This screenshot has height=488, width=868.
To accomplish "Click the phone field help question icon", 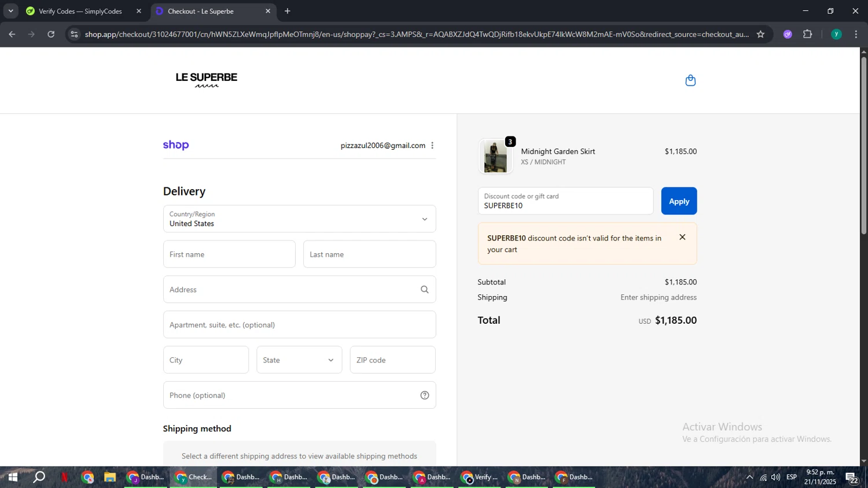I will click(x=425, y=395).
